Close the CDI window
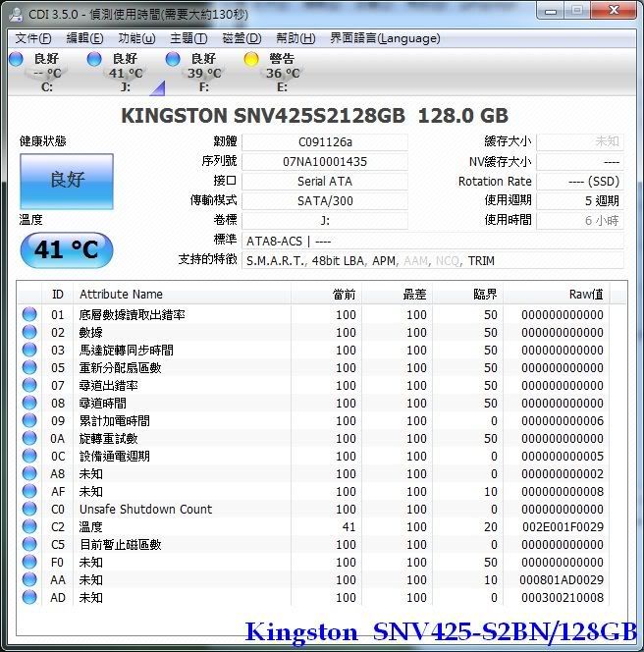The image size is (644, 652). (614, 11)
